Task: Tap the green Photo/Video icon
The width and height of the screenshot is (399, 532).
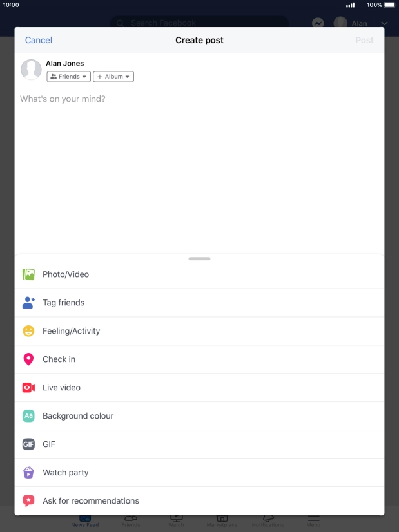Action: [28, 274]
